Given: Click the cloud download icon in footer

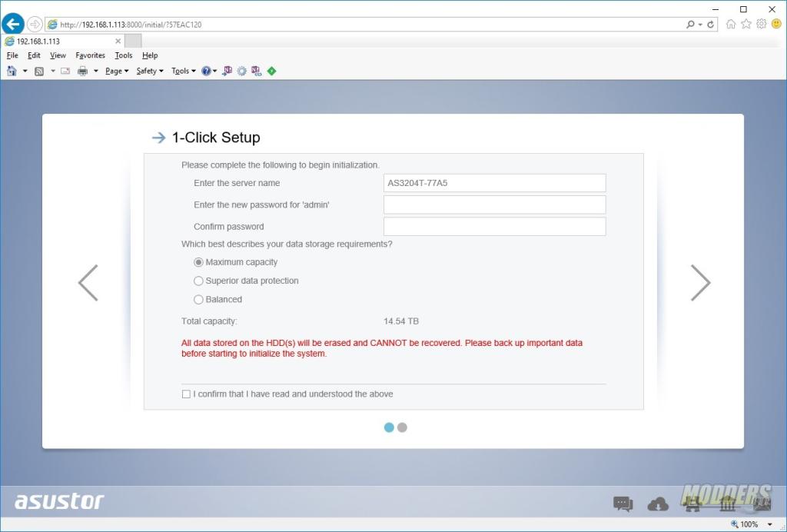Looking at the screenshot, I should click(658, 504).
